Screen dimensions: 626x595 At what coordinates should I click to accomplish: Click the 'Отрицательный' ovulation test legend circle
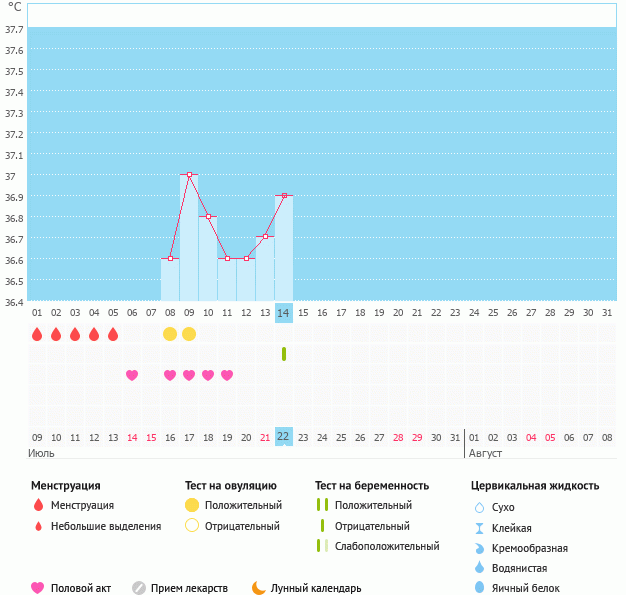point(192,525)
